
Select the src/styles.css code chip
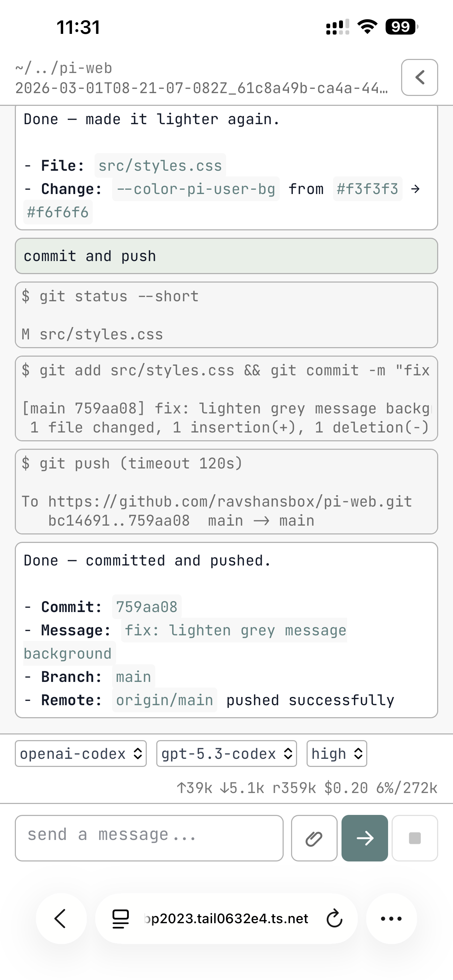point(160,165)
